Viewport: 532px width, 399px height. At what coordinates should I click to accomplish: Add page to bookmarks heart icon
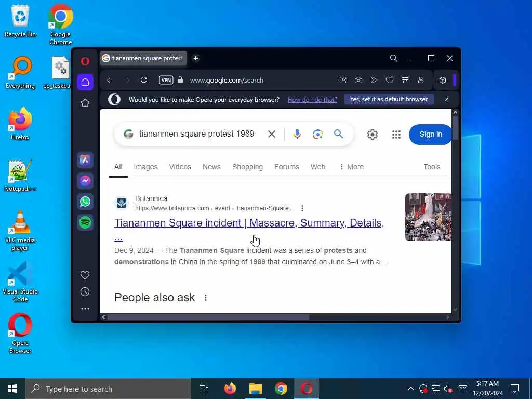(390, 80)
